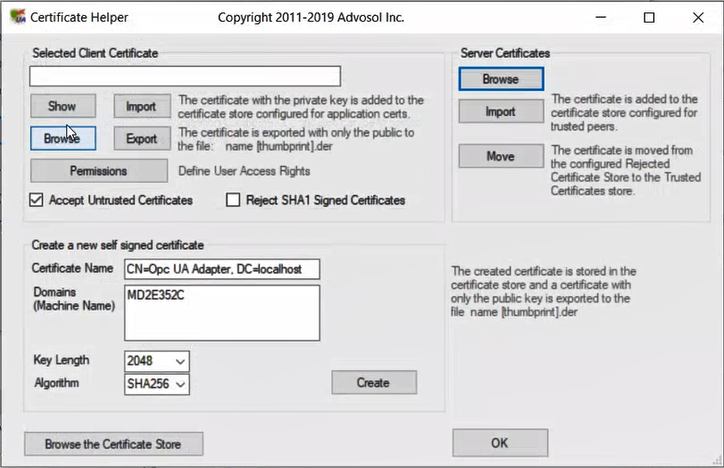Click Browse under Server Certificates

pyautogui.click(x=501, y=79)
